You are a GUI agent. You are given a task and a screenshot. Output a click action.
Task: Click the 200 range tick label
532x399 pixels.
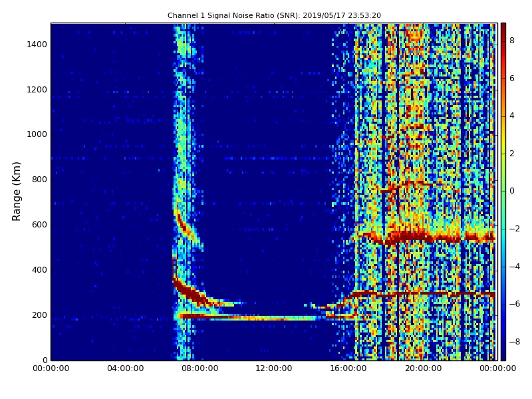point(39,315)
